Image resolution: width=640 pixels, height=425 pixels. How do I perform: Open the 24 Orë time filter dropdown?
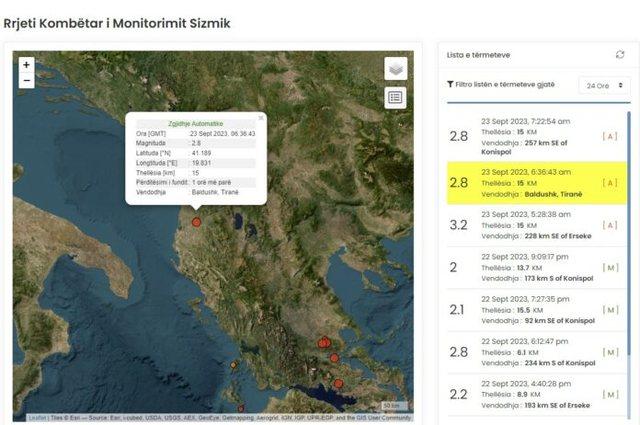(x=604, y=86)
